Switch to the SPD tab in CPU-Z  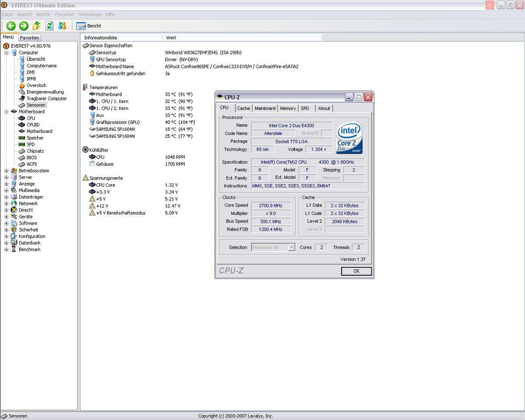(305, 108)
